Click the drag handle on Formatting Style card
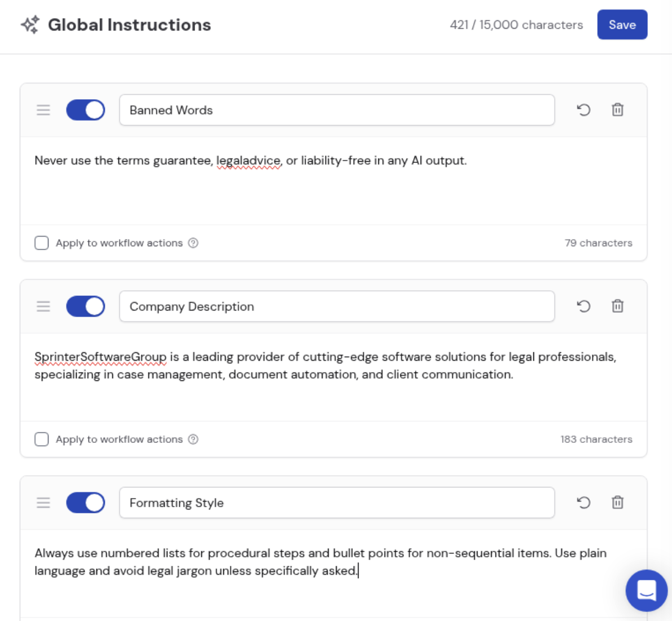The width and height of the screenshot is (672, 621). 43,502
